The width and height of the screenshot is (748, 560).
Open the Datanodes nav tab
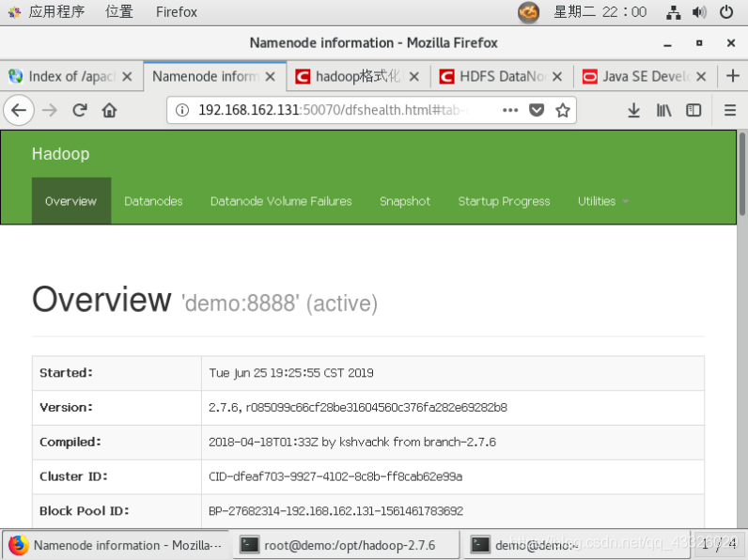click(x=153, y=201)
